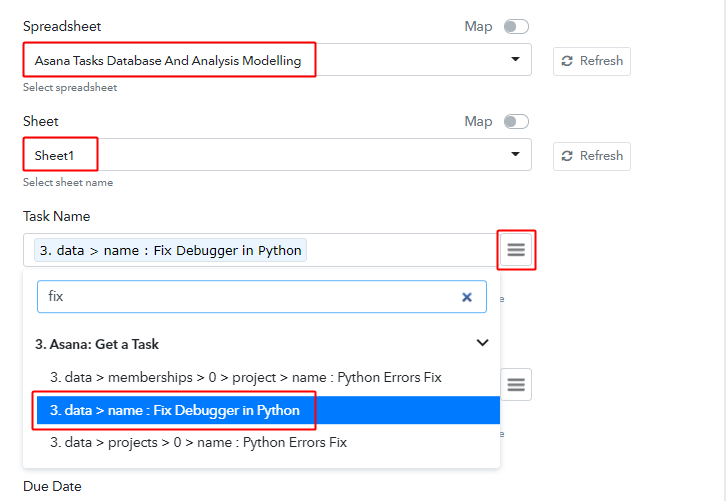
Task: Toggle the Spreadsheet Map switch
Action: coord(516,27)
